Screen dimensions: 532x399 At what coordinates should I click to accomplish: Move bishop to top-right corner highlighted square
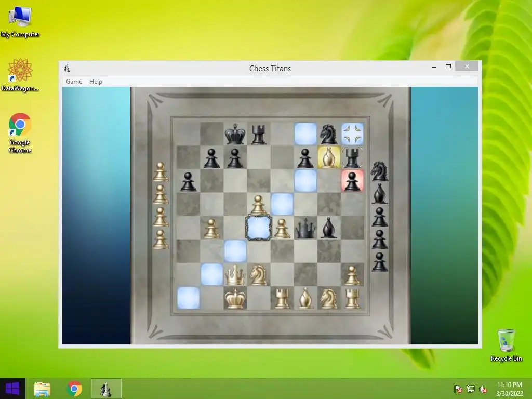pyautogui.click(x=352, y=134)
